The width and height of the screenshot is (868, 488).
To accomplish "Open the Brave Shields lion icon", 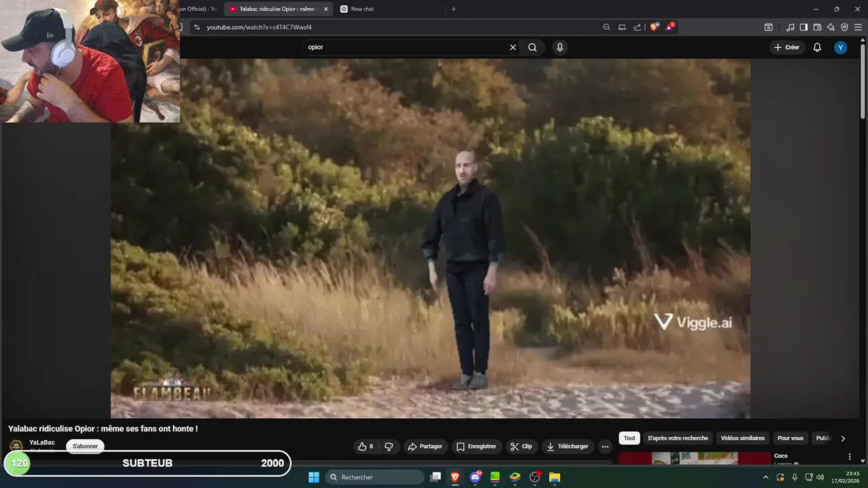I will [654, 27].
